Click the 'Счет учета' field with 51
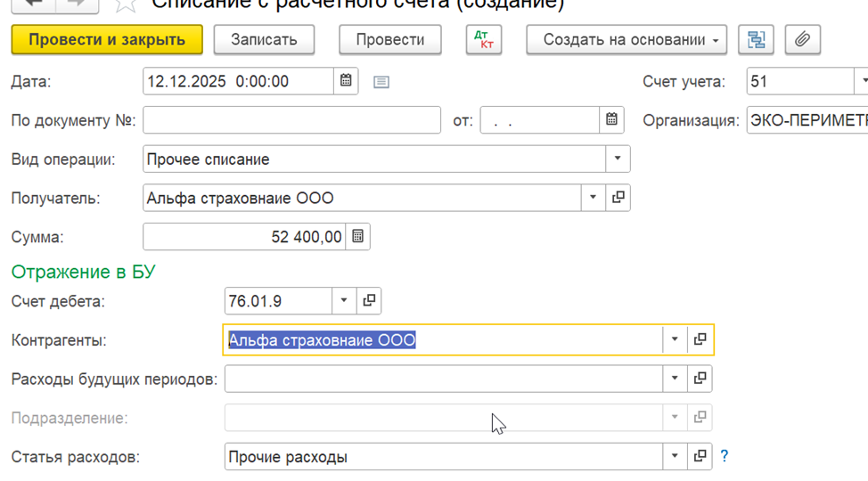 pyautogui.click(x=800, y=81)
